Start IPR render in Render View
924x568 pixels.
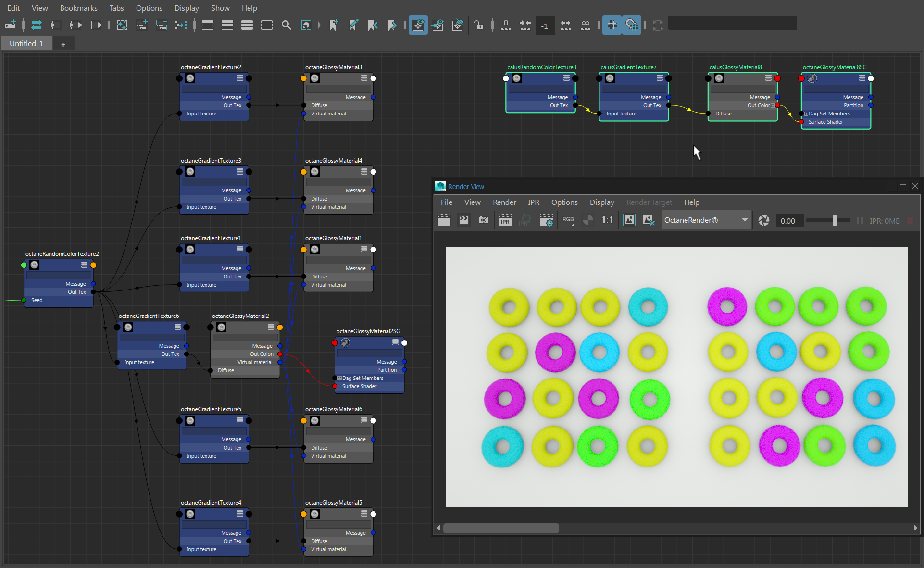(x=505, y=220)
